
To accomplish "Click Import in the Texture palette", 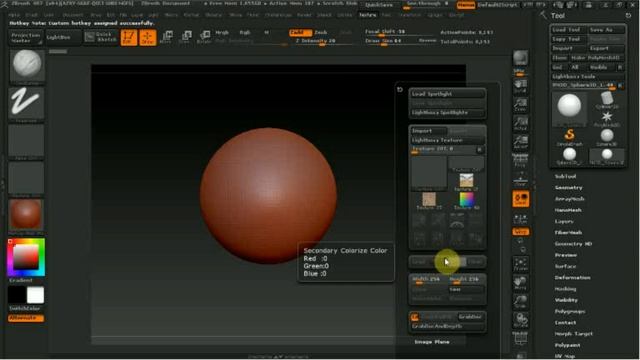I will coord(428,131).
